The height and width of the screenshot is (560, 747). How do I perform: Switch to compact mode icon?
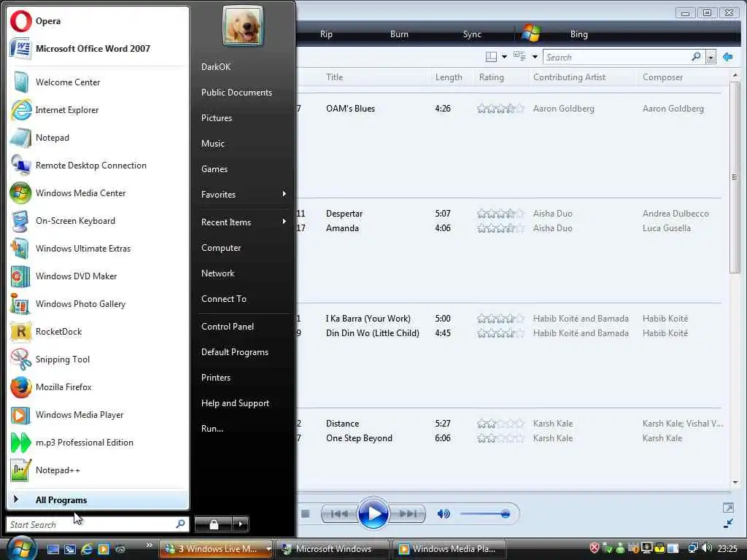[x=728, y=524]
